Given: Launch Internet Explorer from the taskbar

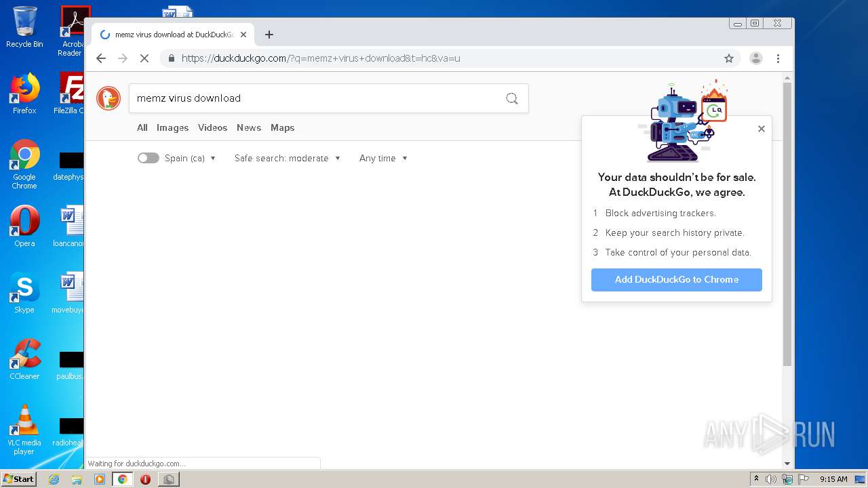Looking at the screenshot, I should (54, 479).
